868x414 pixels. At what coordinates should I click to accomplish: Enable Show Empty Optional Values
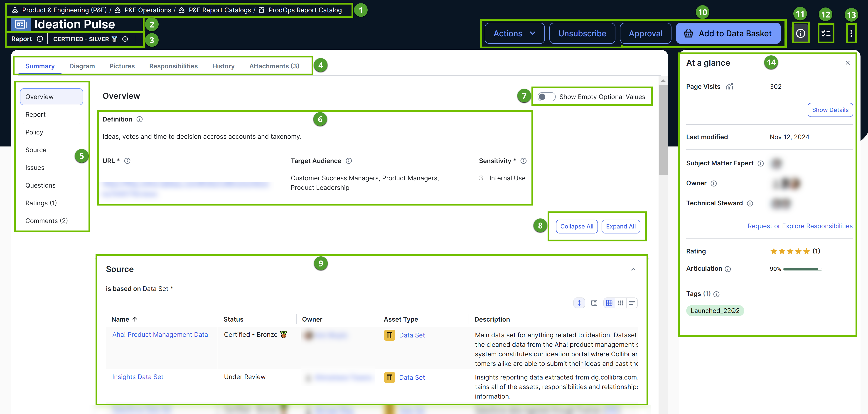[x=546, y=97]
